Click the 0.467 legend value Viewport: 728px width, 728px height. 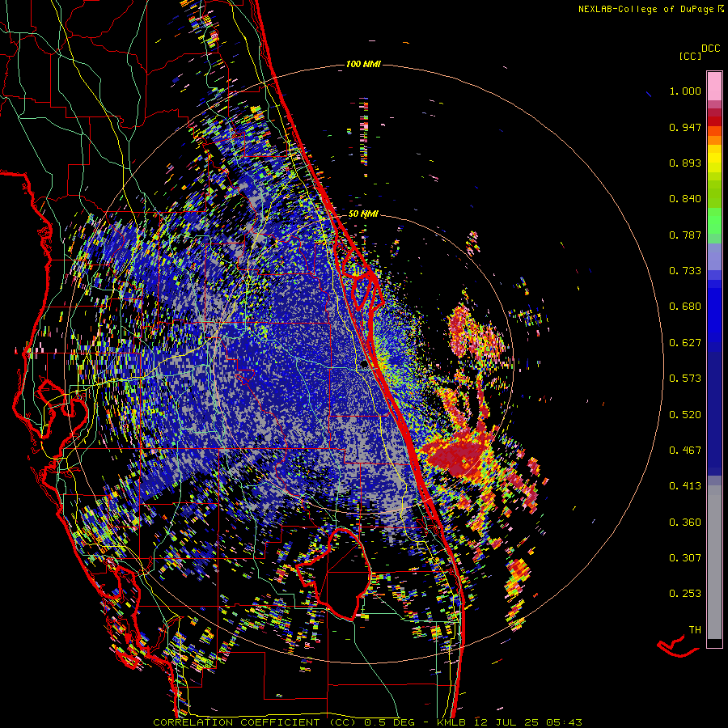point(685,451)
